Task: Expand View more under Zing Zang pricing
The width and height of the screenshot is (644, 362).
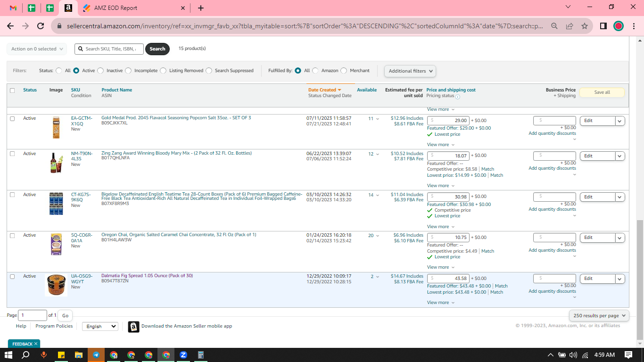Action: tap(441, 186)
